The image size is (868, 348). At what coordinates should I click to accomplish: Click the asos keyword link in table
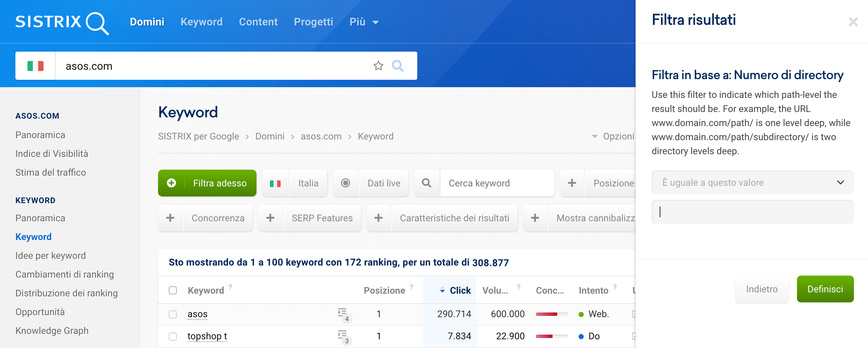point(198,314)
